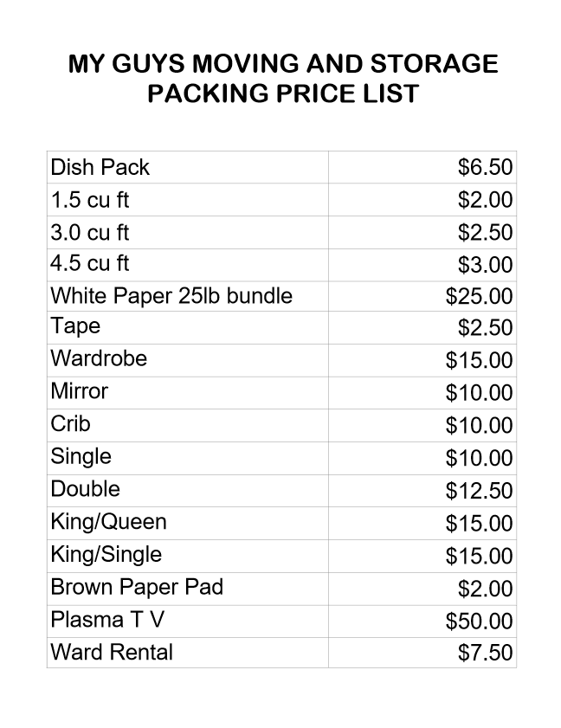Select the Double row label
Viewport: 561px width, 728px height.
click(x=188, y=491)
